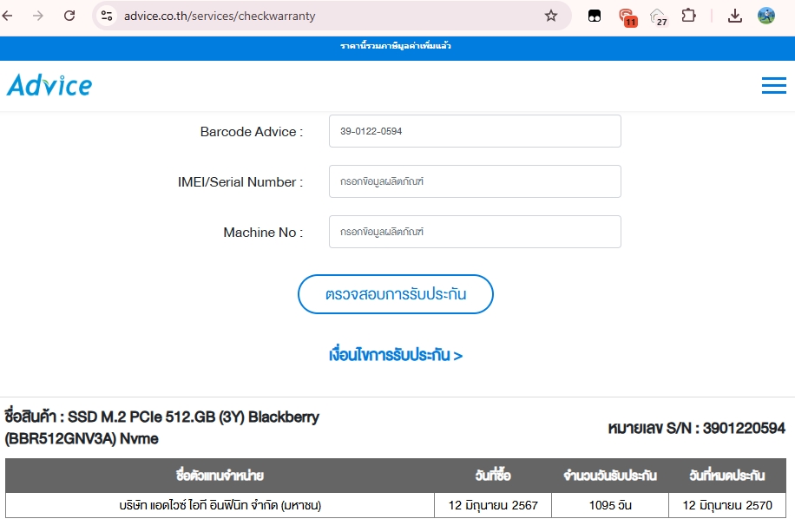Click the IMEI/Serial Number label
The width and height of the screenshot is (795, 532).
[x=240, y=182]
